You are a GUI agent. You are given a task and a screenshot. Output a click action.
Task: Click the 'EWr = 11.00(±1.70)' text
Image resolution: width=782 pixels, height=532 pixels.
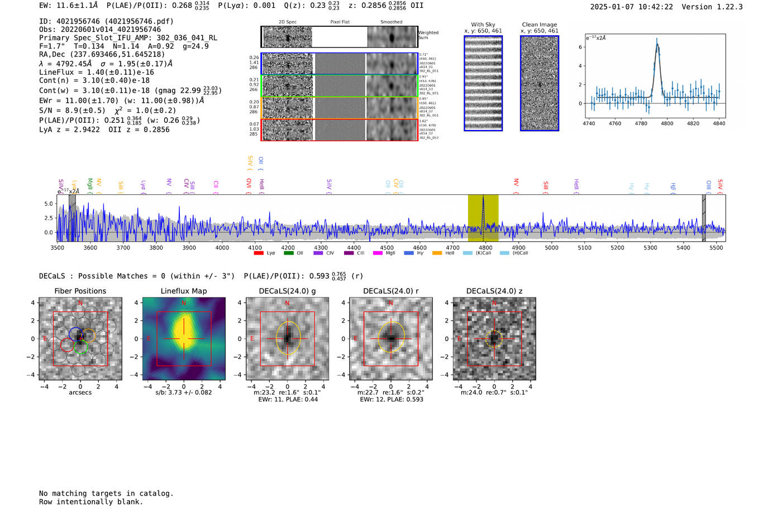point(79,100)
